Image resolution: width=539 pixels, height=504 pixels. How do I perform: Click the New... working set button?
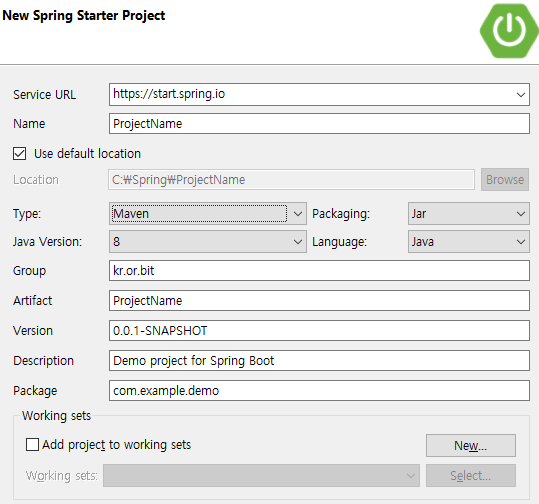(x=471, y=446)
